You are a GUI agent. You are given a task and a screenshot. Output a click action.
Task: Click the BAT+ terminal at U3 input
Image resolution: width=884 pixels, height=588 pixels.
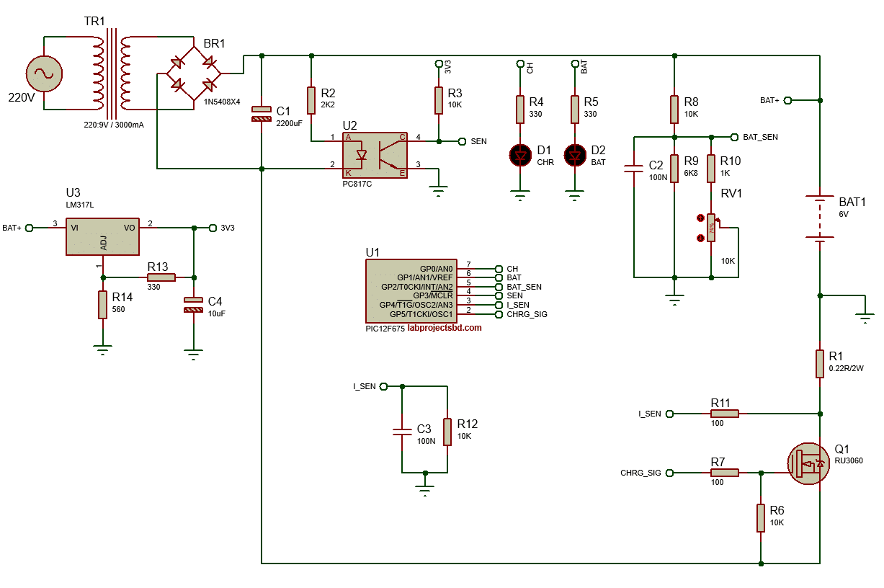pyautogui.click(x=30, y=228)
